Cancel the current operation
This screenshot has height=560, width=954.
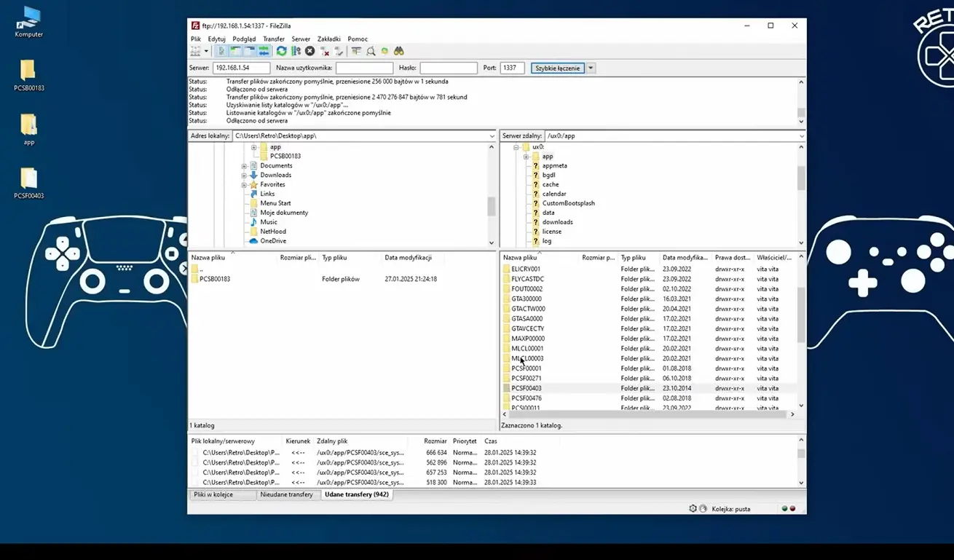coord(308,51)
